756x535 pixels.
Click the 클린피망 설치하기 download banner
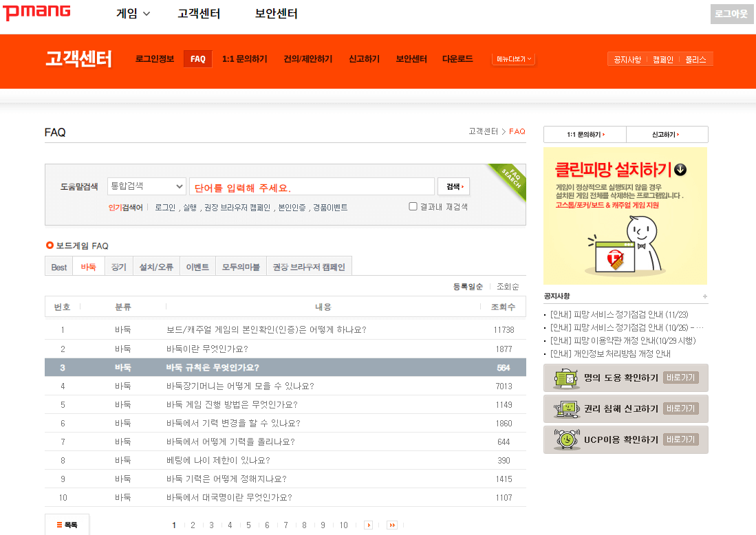625,215
